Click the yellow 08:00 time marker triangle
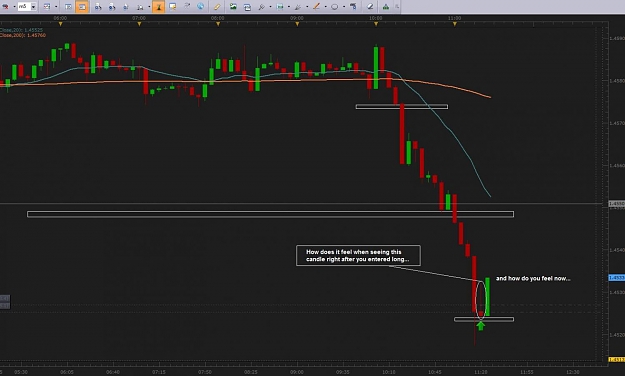The image size is (625, 376). coord(218,24)
